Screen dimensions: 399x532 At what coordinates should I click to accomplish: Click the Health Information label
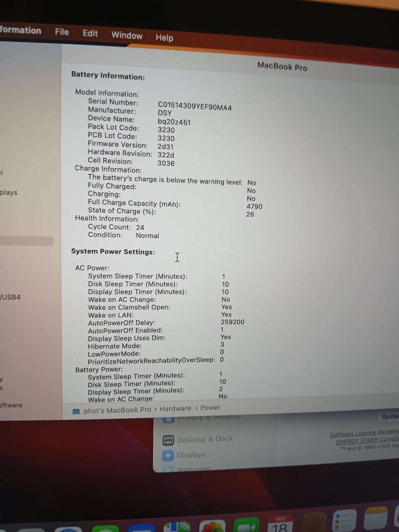point(107,219)
